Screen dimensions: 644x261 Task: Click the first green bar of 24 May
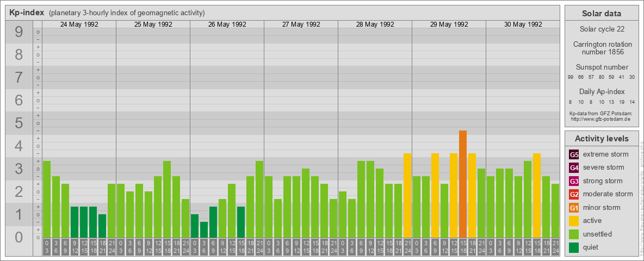[47, 200]
